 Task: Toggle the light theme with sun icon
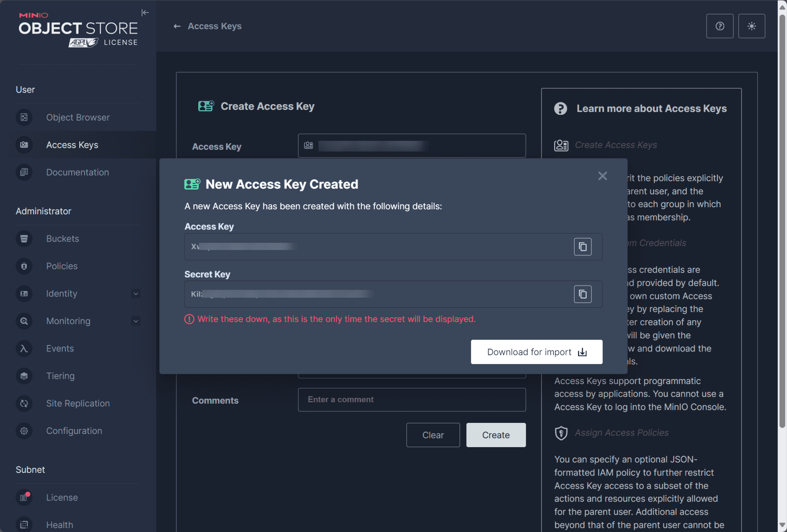coord(752,26)
